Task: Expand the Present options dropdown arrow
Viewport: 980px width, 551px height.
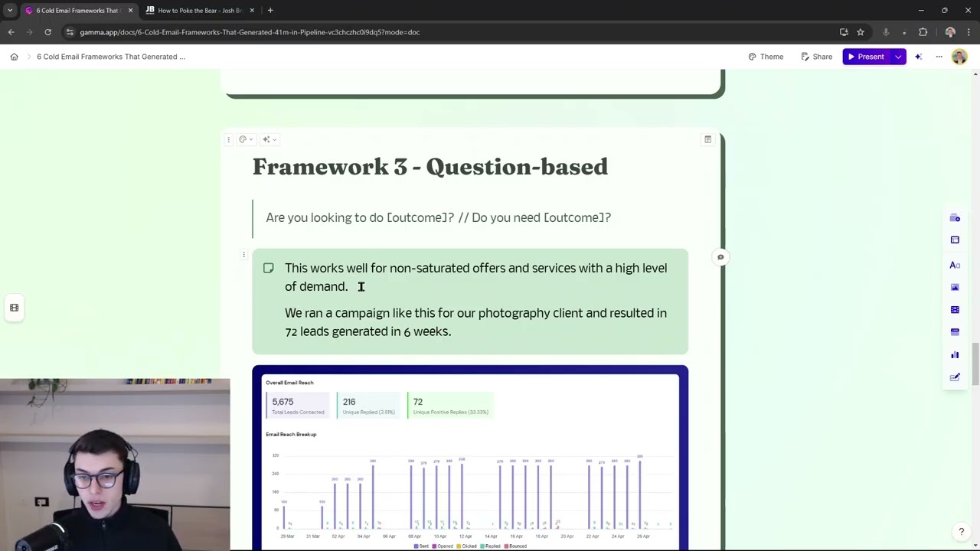Action: [x=898, y=57]
